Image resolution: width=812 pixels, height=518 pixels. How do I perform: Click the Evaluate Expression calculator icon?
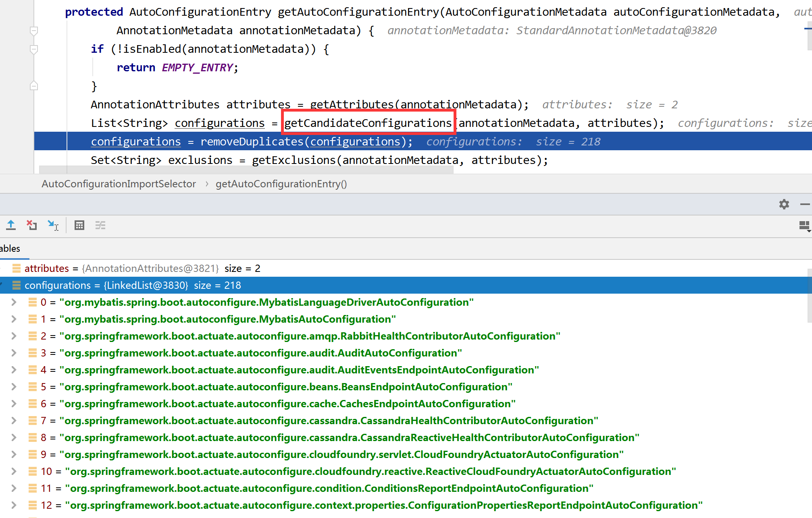pyautogui.click(x=79, y=225)
